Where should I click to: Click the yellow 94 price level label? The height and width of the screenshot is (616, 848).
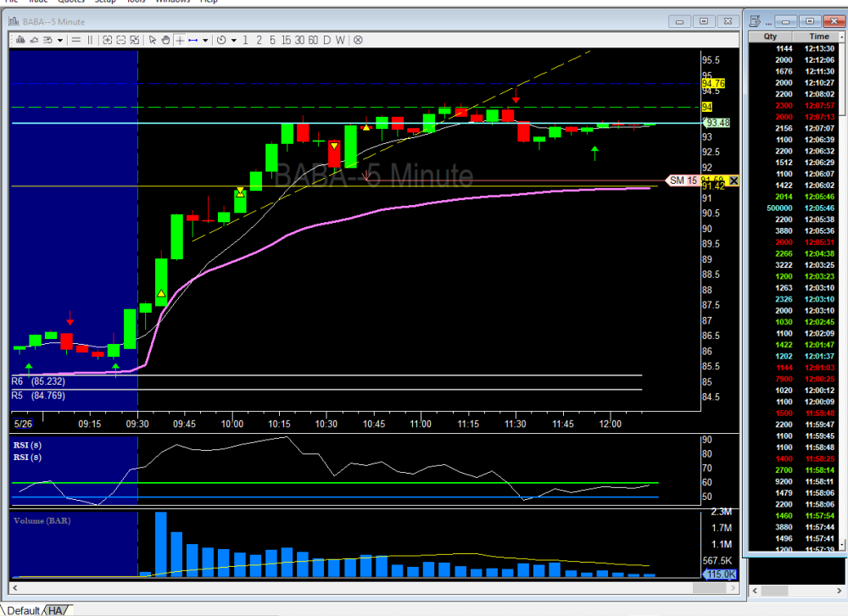point(707,107)
